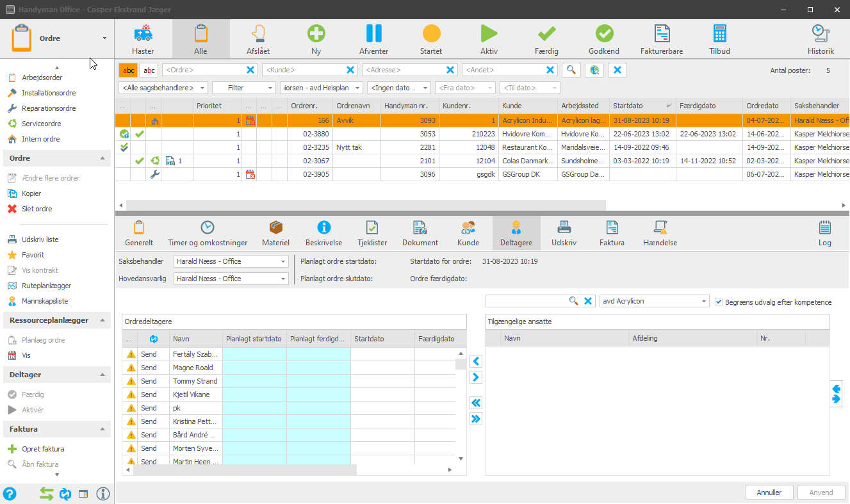Click the help question mark icon

click(10, 494)
